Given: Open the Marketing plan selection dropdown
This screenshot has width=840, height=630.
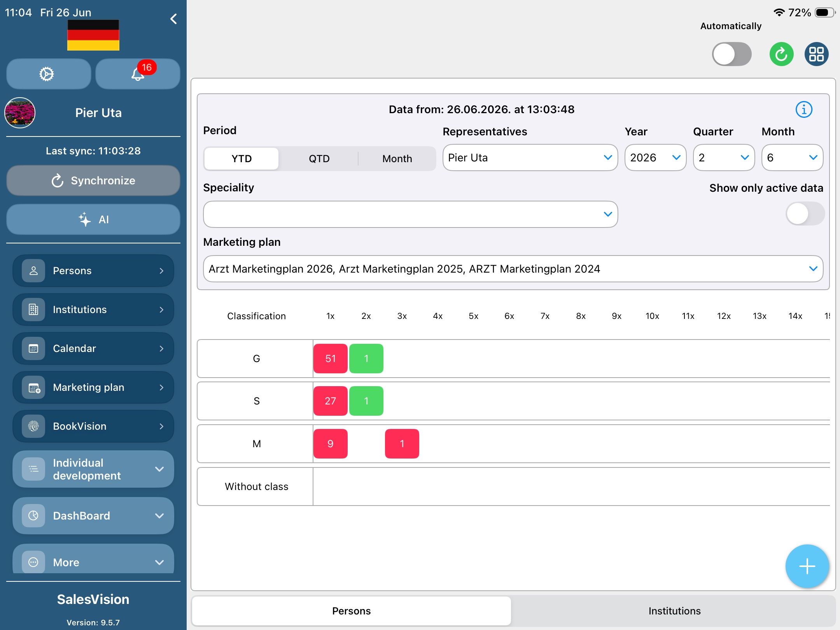Looking at the screenshot, I should [513, 269].
